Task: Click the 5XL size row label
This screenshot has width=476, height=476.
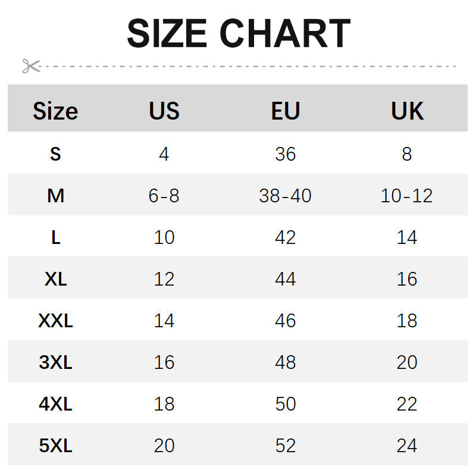Action: (55, 446)
